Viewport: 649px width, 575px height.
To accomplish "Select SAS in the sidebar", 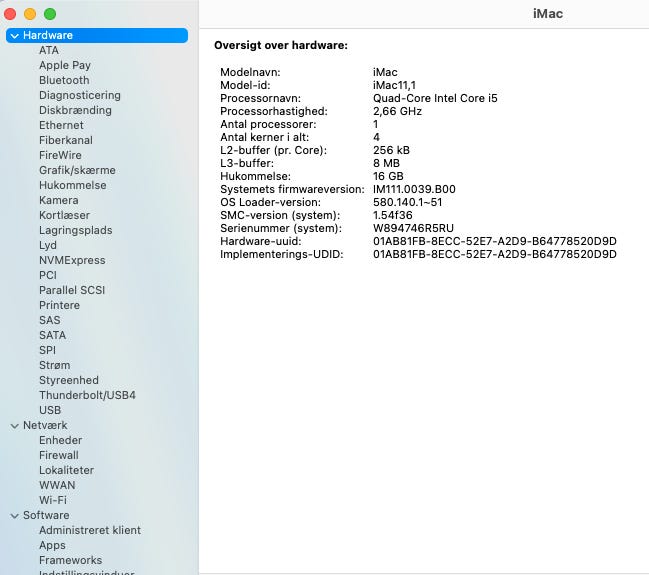I will (x=50, y=320).
